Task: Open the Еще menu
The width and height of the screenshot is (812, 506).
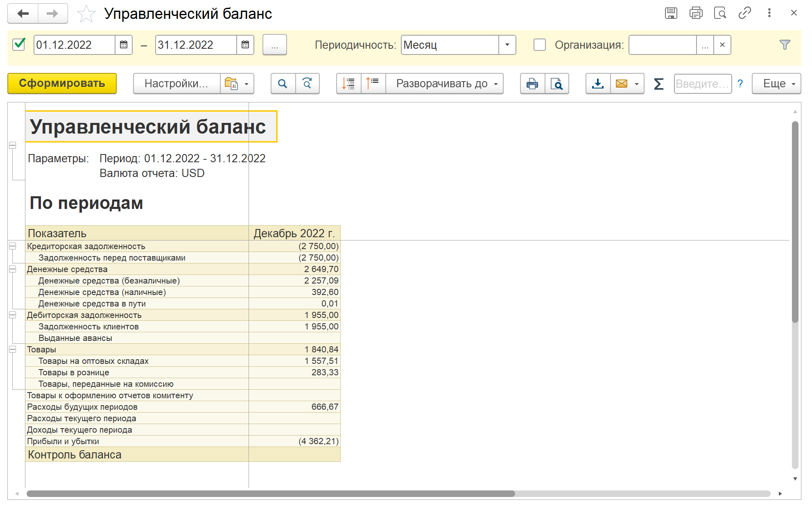Action: (776, 84)
